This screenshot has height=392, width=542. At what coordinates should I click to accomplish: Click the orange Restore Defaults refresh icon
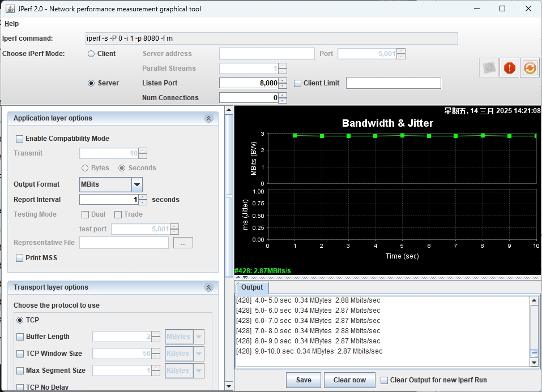click(530, 68)
